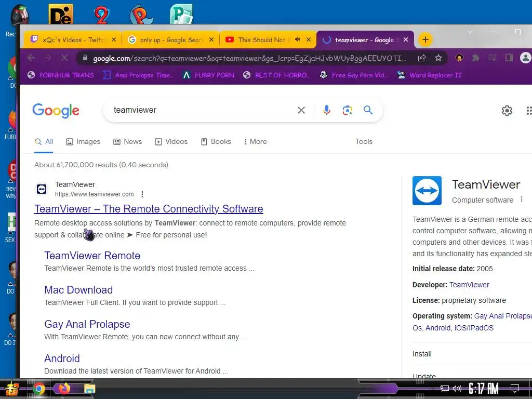The height and width of the screenshot is (399, 532).
Task: Open Google quick settings gear
Action: pos(507,111)
